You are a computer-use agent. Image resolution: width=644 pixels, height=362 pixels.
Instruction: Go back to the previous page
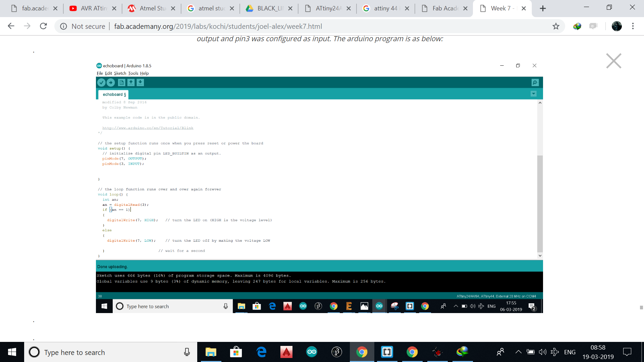(x=11, y=26)
